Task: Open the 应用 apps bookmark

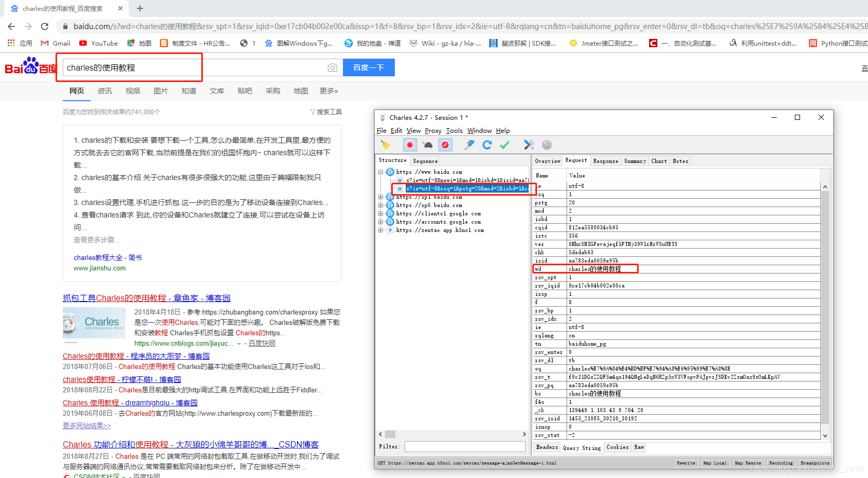Action: pyautogui.click(x=20, y=43)
